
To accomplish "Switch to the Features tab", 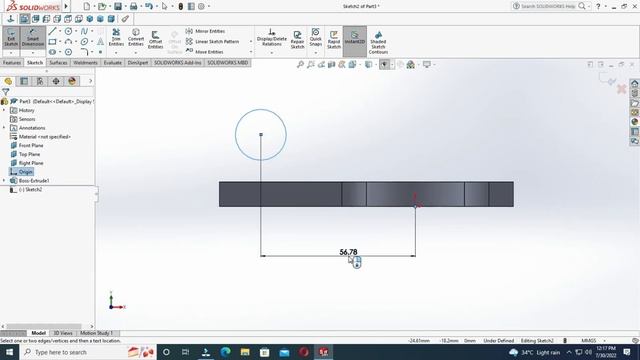I will pos(12,62).
